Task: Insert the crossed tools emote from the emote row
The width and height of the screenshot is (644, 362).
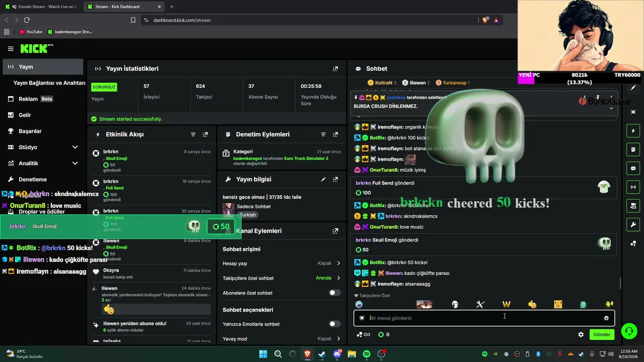Action: click(x=480, y=304)
